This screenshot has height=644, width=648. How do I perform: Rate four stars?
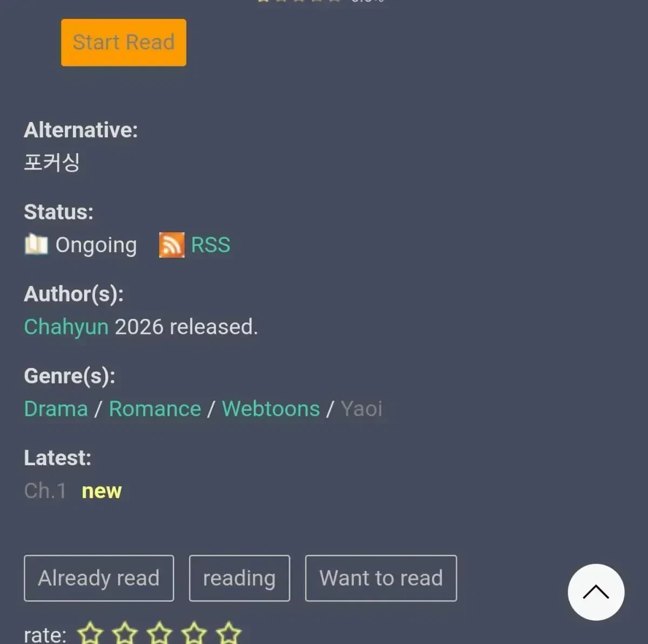click(194, 633)
